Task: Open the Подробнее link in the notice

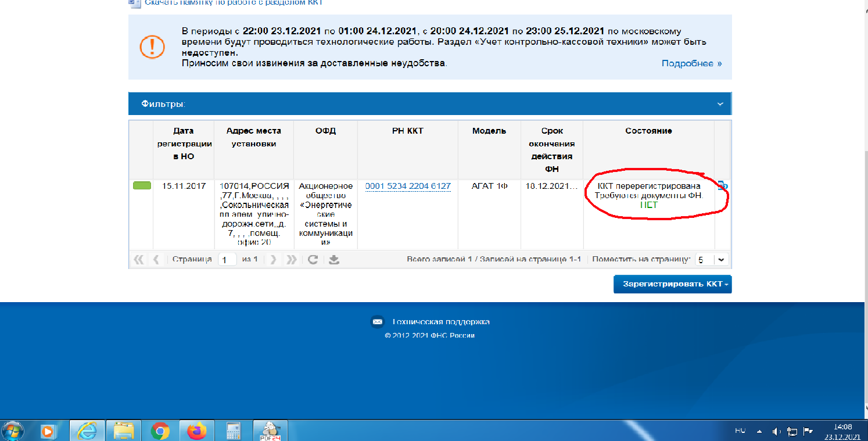Action: pyautogui.click(x=691, y=63)
